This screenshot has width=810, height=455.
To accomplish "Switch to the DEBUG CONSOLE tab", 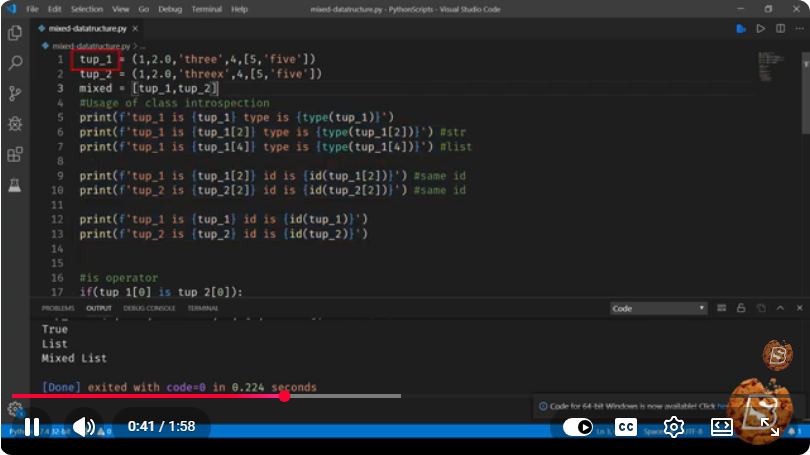I will (149, 308).
